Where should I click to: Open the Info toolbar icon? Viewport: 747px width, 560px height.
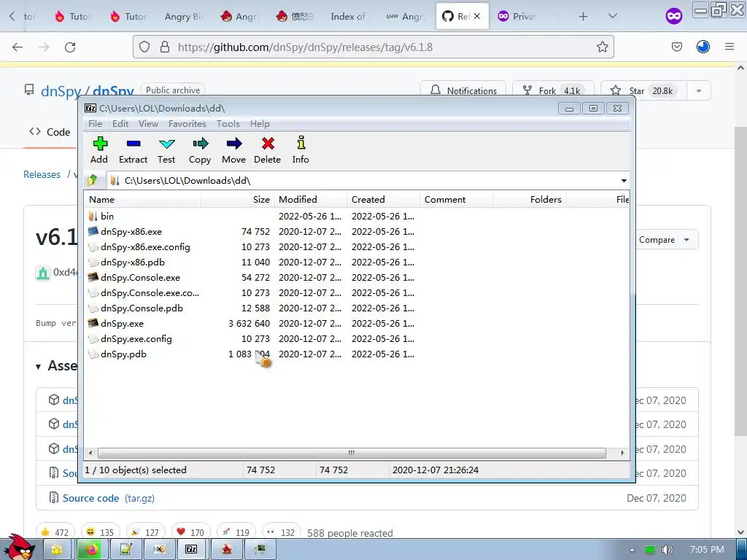(301, 150)
